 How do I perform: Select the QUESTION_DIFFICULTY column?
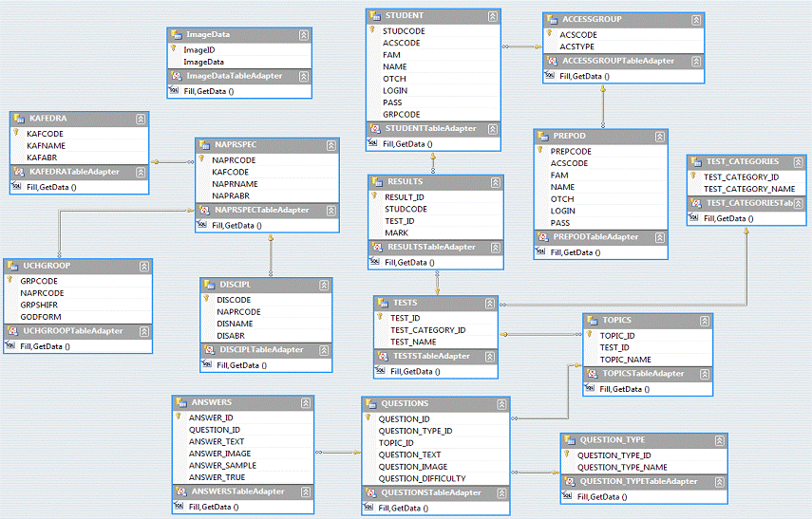pyautogui.click(x=422, y=478)
